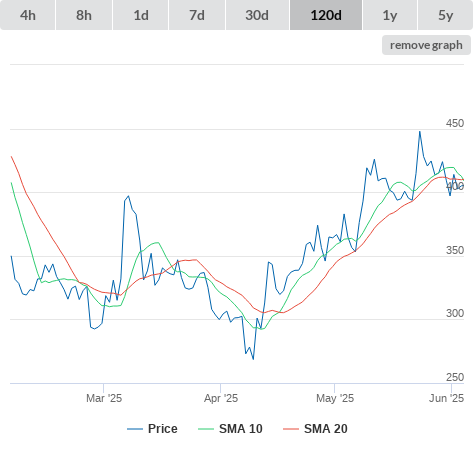Switch to the 4h time range tab
Screen dimensions: 474x455
click(x=28, y=15)
